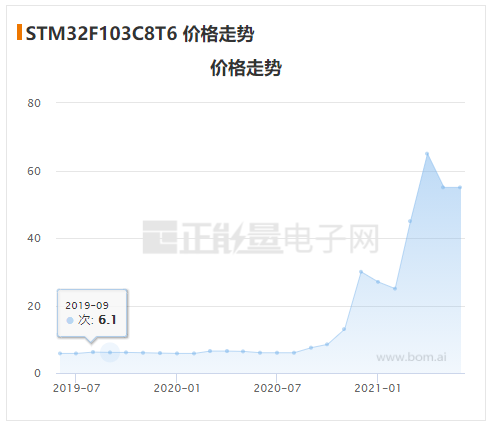Click the '2021-01' x-axis label
490x426 pixels.
(x=377, y=388)
